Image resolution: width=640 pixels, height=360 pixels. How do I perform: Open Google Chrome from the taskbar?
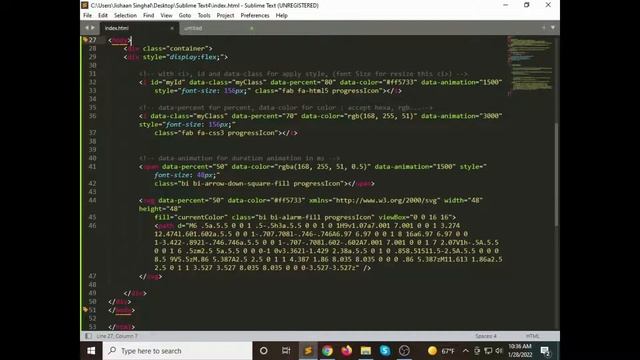(327, 351)
